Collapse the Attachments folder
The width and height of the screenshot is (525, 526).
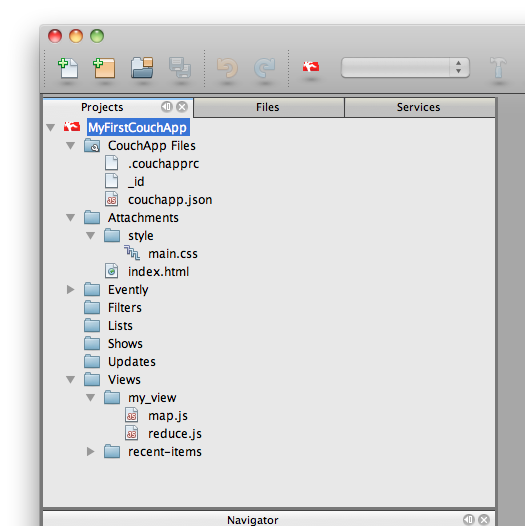pyautogui.click(x=70, y=218)
